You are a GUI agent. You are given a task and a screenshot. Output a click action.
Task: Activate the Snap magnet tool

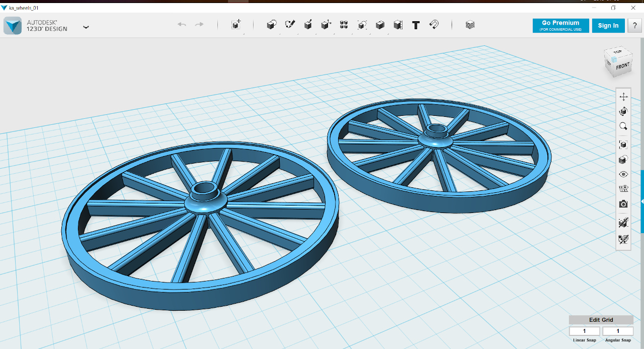pyautogui.click(x=434, y=25)
